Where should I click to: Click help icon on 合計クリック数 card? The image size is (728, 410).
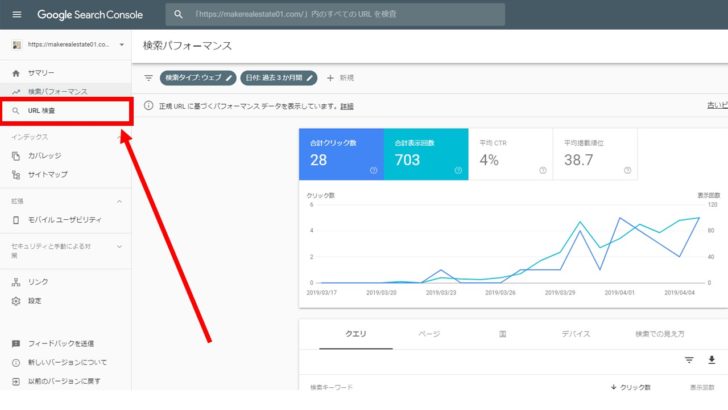point(373,170)
